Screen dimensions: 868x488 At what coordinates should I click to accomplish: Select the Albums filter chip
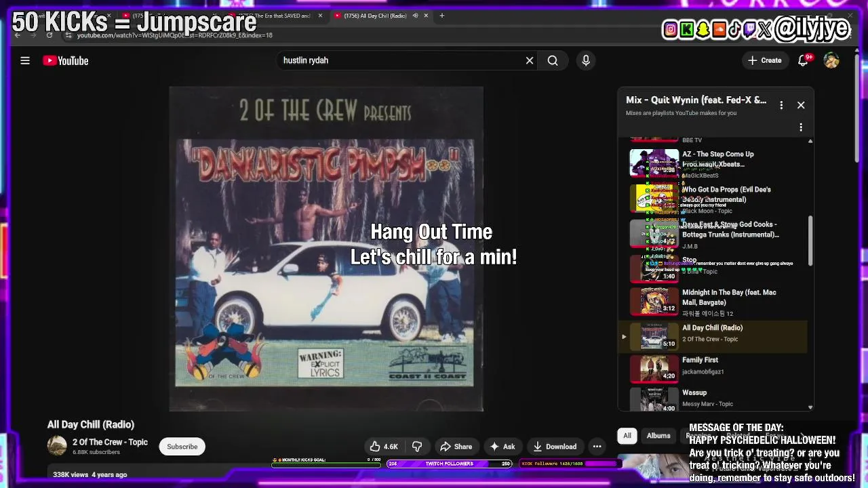tap(658, 436)
